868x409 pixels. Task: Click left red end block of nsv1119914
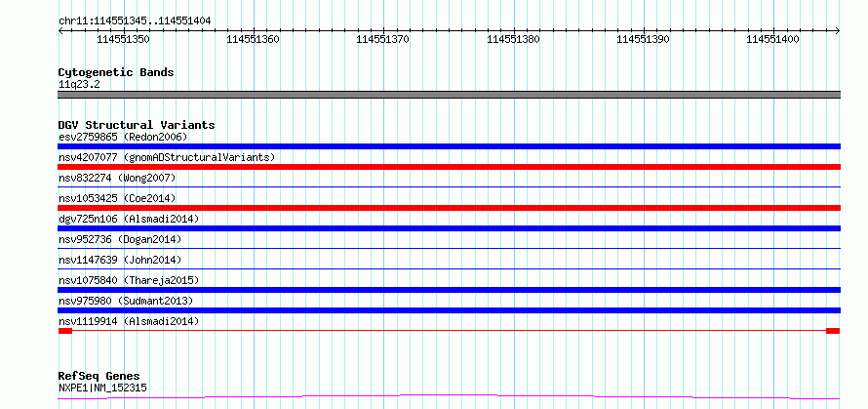click(x=65, y=331)
